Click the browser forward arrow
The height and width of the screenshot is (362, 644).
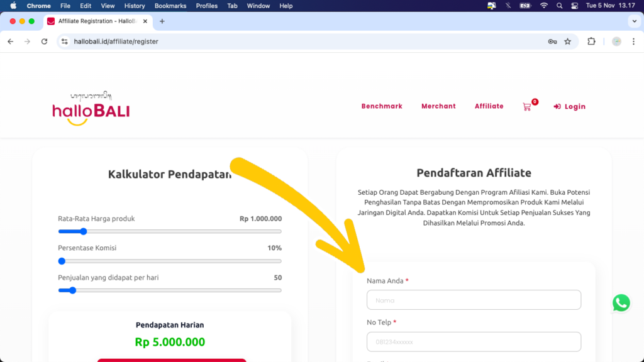click(27, 41)
